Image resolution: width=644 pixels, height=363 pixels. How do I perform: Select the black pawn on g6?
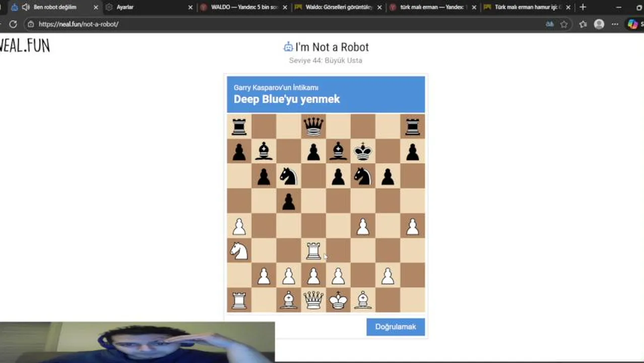pos(388,176)
